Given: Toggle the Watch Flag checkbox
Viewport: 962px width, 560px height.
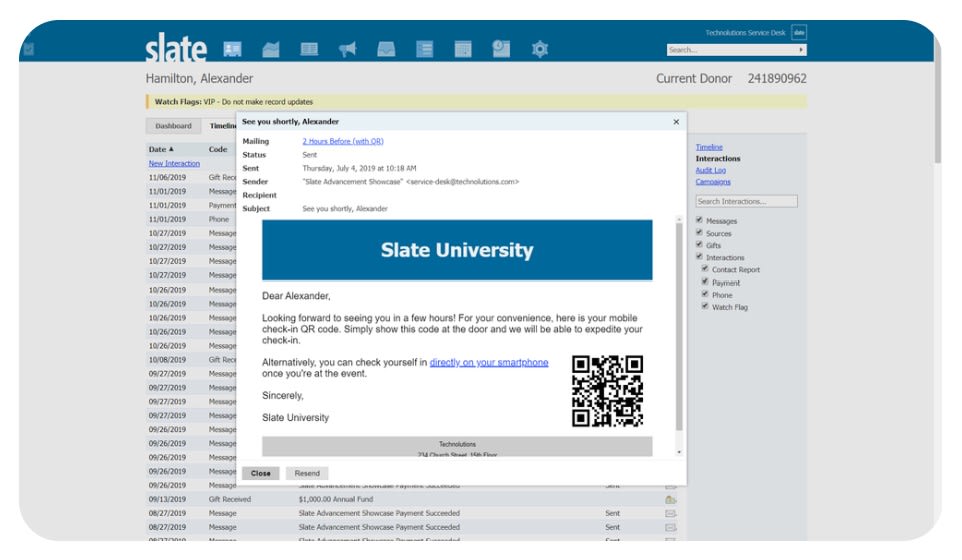Looking at the screenshot, I should [x=705, y=306].
